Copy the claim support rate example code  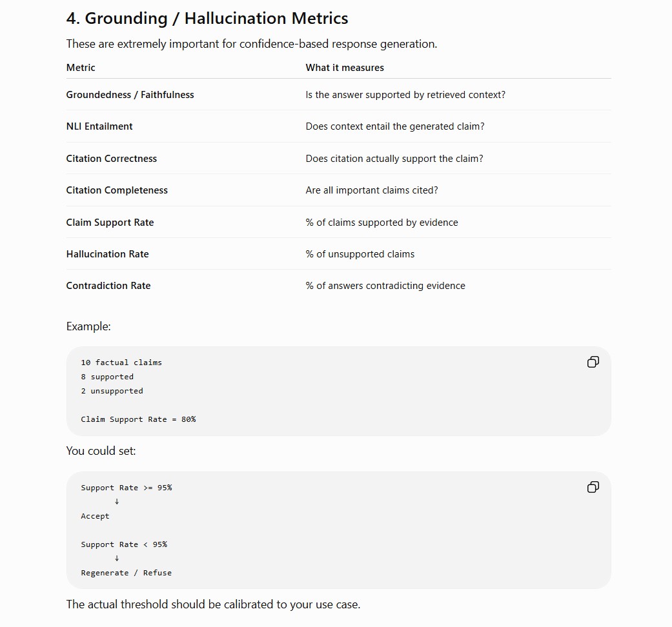tap(593, 362)
